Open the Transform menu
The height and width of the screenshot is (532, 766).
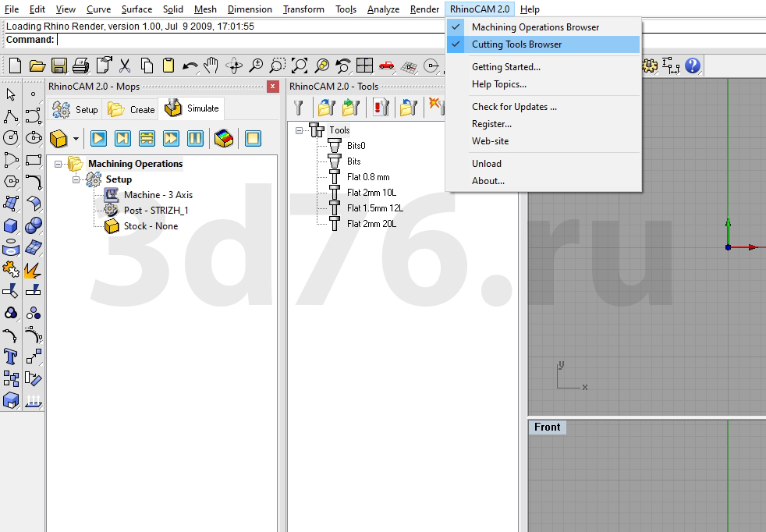tap(303, 9)
